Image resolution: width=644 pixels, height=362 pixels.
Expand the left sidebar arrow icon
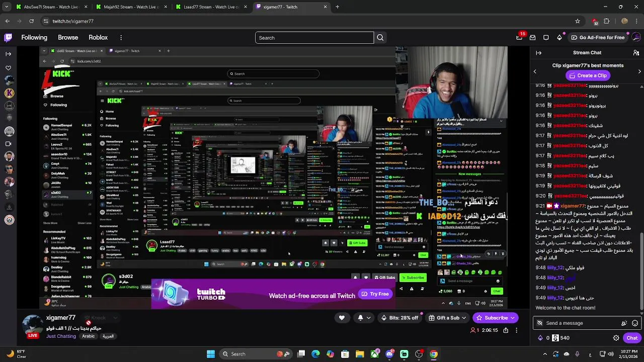[8, 54]
